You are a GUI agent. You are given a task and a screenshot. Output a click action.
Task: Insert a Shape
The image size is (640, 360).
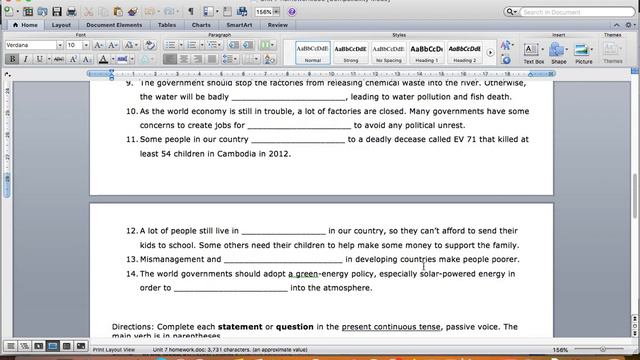(558, 53)
